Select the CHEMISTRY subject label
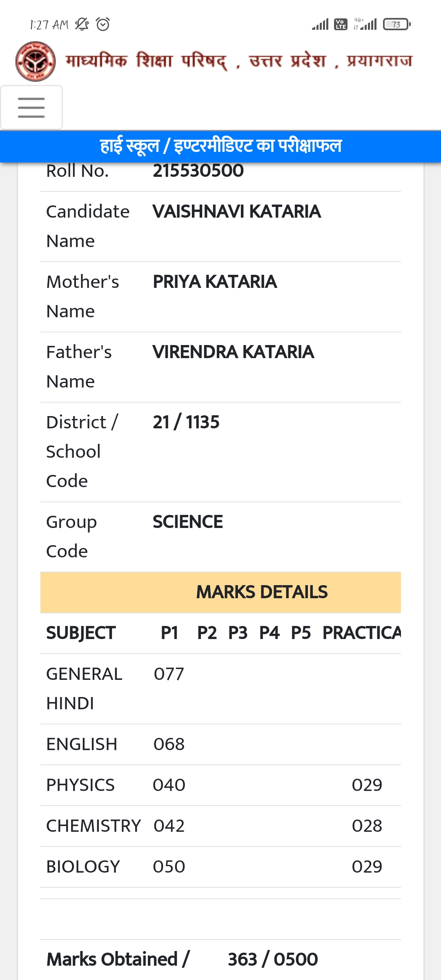Image resolution: width=441 pixels, height=980 pixels. tap(94, 826)
